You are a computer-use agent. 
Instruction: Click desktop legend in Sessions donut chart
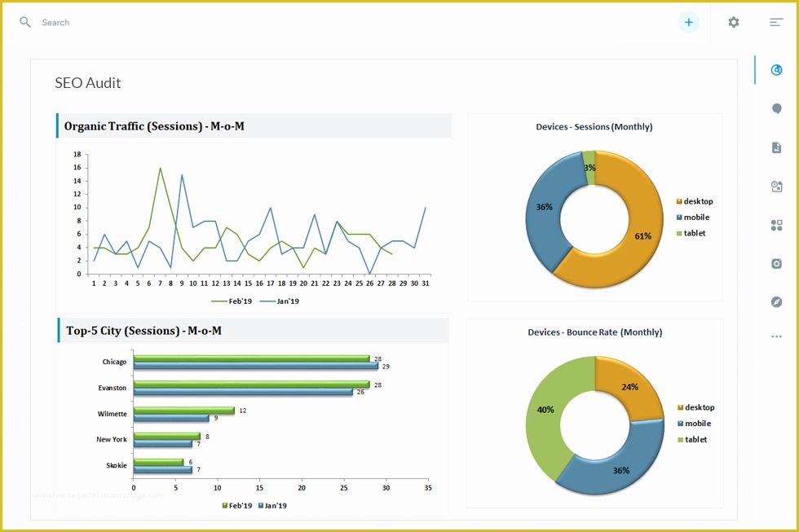[695, 201]
